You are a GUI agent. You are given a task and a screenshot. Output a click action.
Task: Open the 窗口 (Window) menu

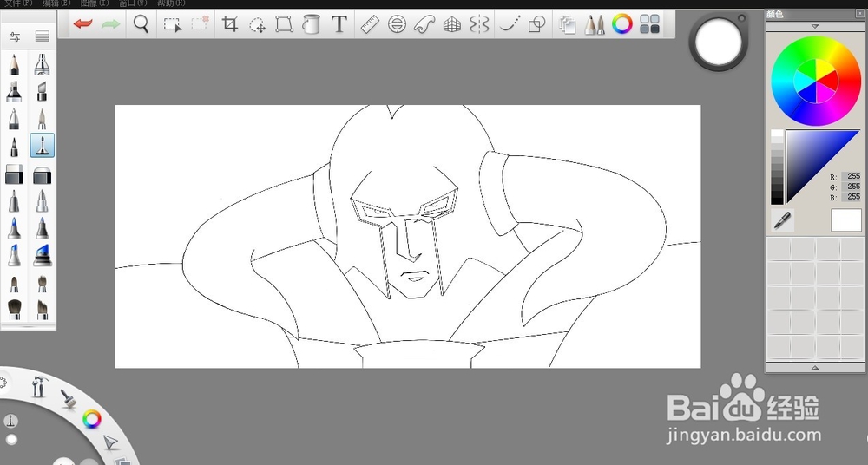click(x=133, y=3)
